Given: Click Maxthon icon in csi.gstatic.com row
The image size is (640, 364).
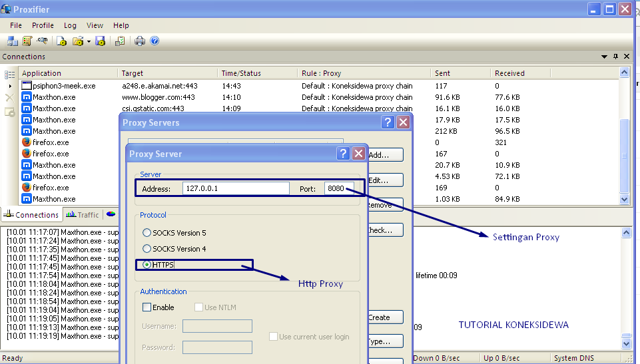Looking at the screenshot, I should coord(27,108).
